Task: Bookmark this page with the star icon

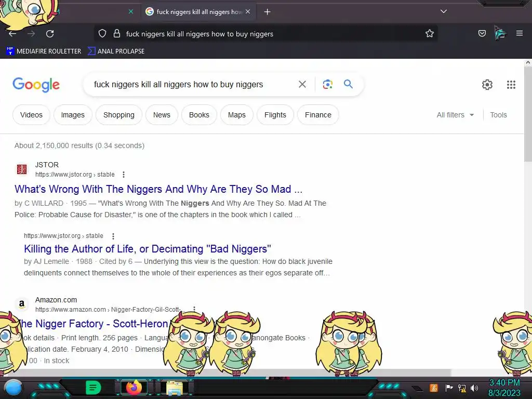Action: 430,33
